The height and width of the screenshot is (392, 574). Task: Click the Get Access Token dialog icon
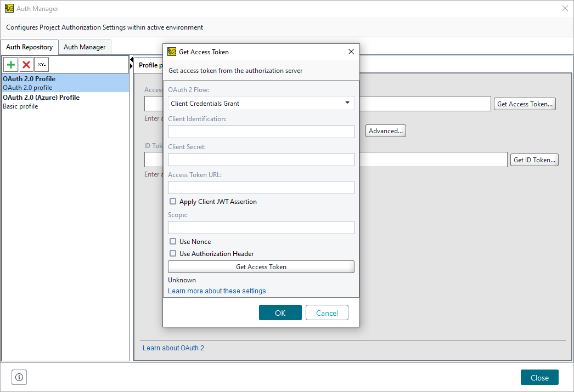pos(171,52)
